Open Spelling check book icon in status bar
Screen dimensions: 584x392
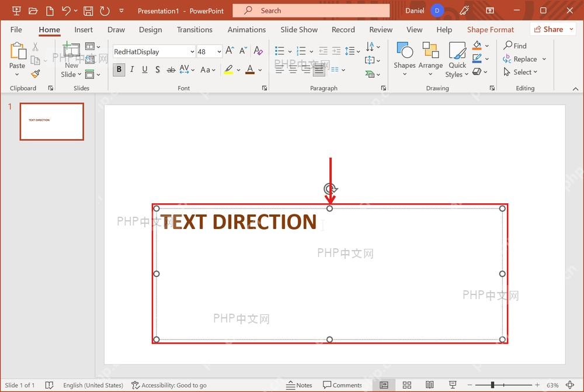coord(49,385)
